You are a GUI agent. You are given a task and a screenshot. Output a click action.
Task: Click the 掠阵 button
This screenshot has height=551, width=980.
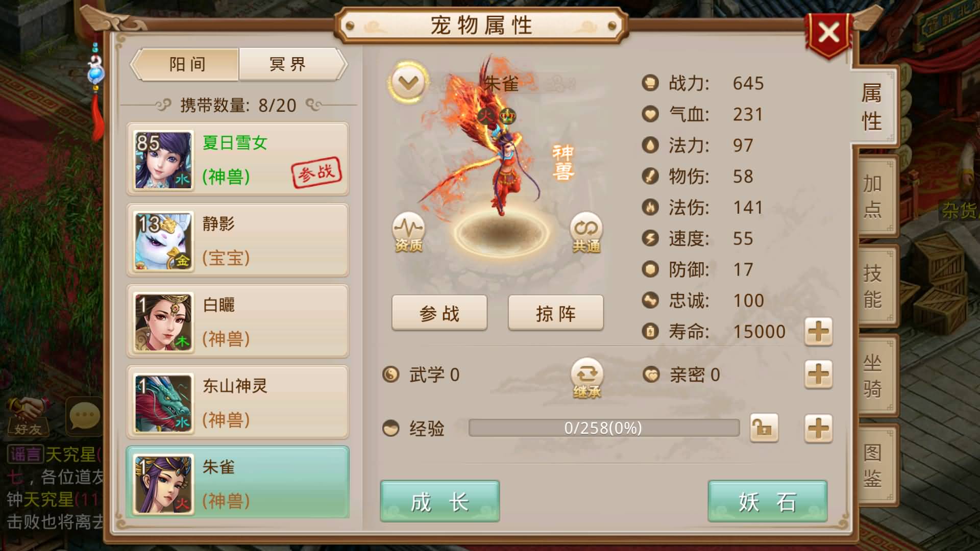coord(556,313)
